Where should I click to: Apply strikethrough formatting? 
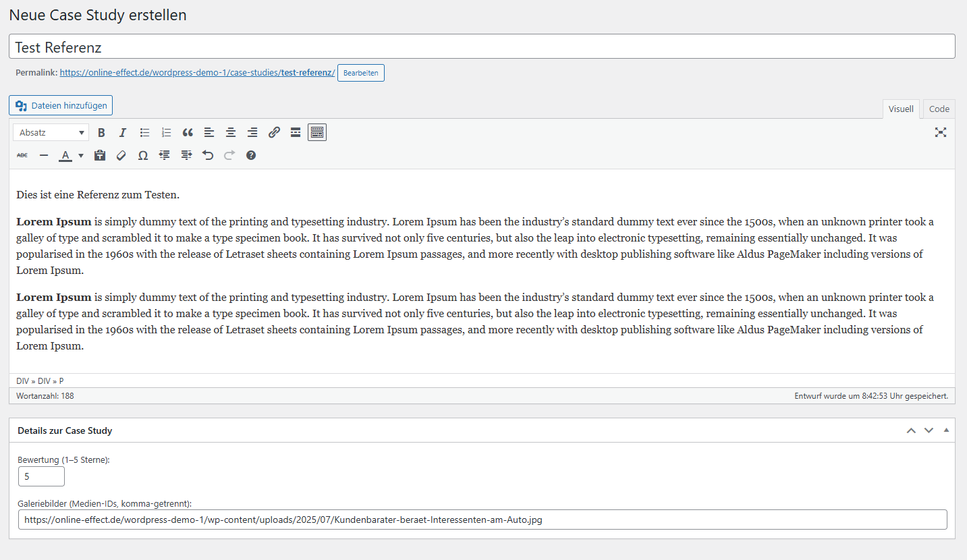pos(22,155)
